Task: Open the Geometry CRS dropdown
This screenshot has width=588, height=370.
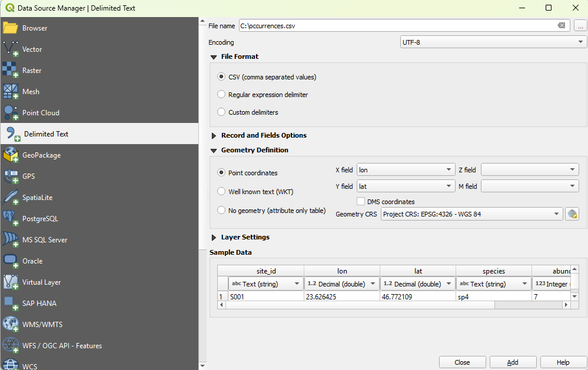Action: pos(471,214)
